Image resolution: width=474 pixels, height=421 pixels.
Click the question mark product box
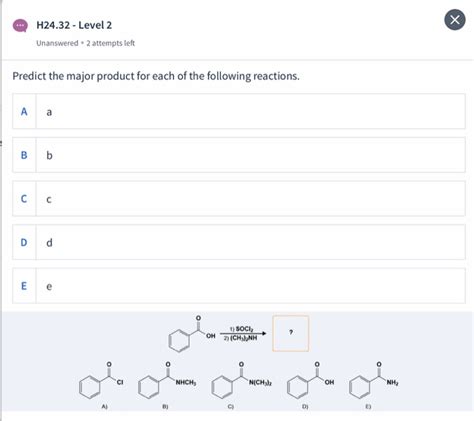click(x=291, y=333)
